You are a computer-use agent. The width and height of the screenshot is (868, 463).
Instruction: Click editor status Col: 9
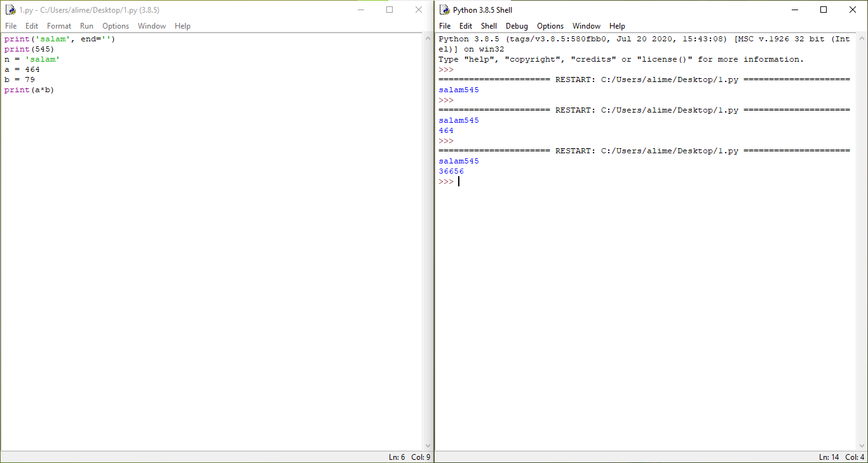pyautogui.click(x=421, y=457)
